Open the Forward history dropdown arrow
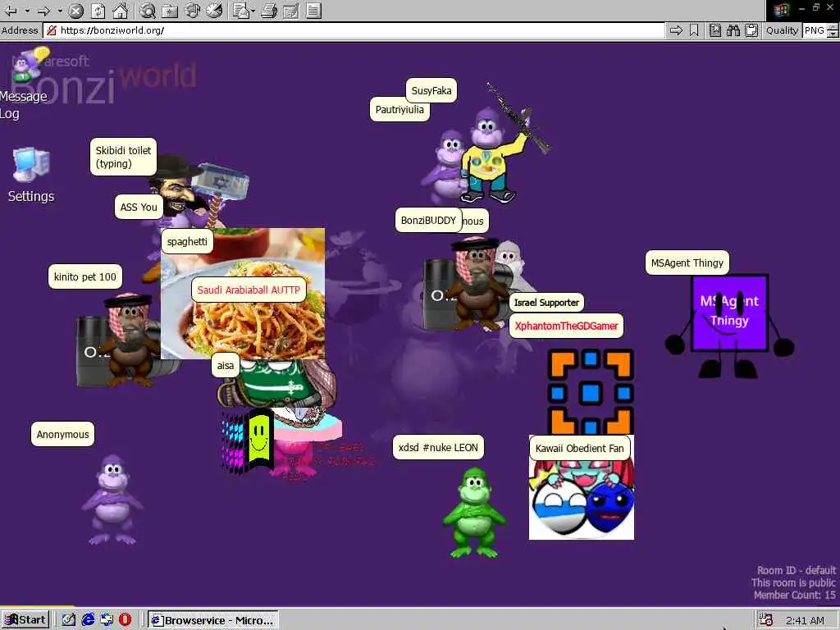 tap(60, 10)
